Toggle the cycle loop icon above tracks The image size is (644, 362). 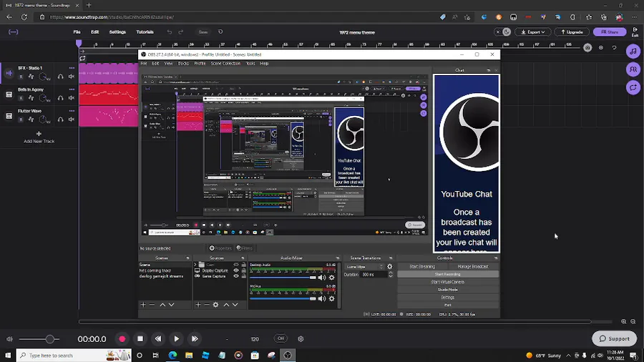click(82, 58)
